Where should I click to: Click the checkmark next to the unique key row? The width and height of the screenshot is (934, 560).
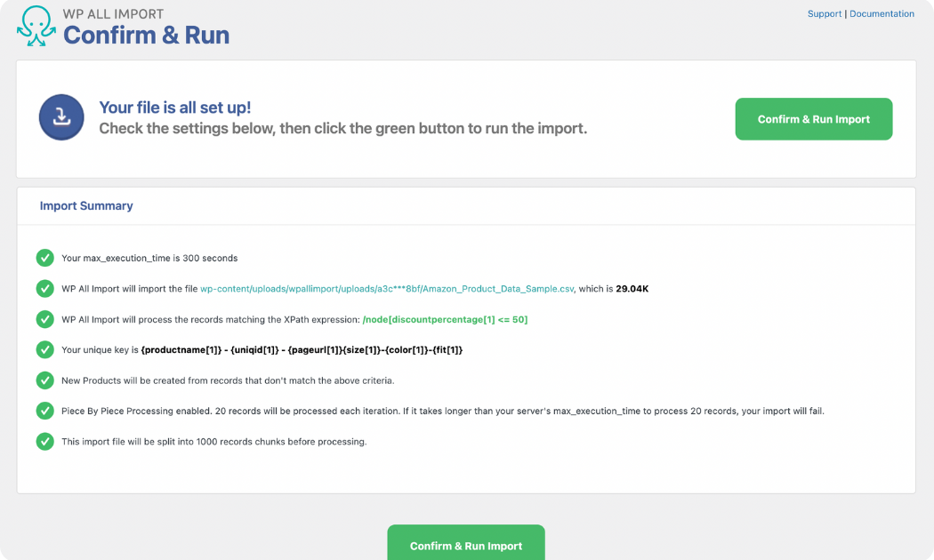click(45, 349)
